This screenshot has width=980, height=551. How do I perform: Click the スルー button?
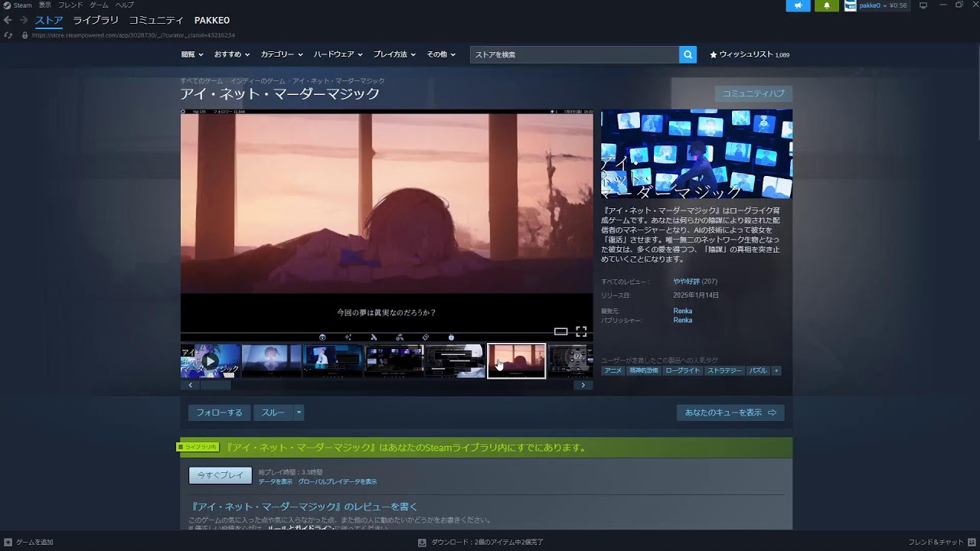pos(273,412)
